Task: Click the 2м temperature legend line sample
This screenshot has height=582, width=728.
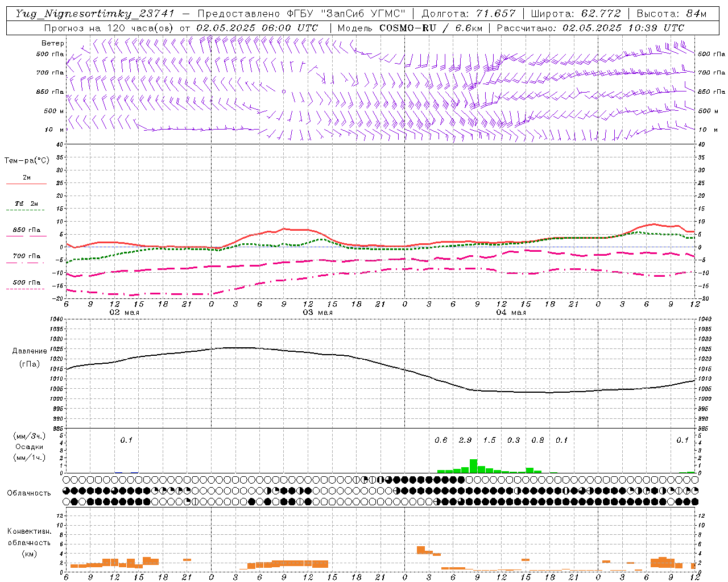Action: [26, 184]
